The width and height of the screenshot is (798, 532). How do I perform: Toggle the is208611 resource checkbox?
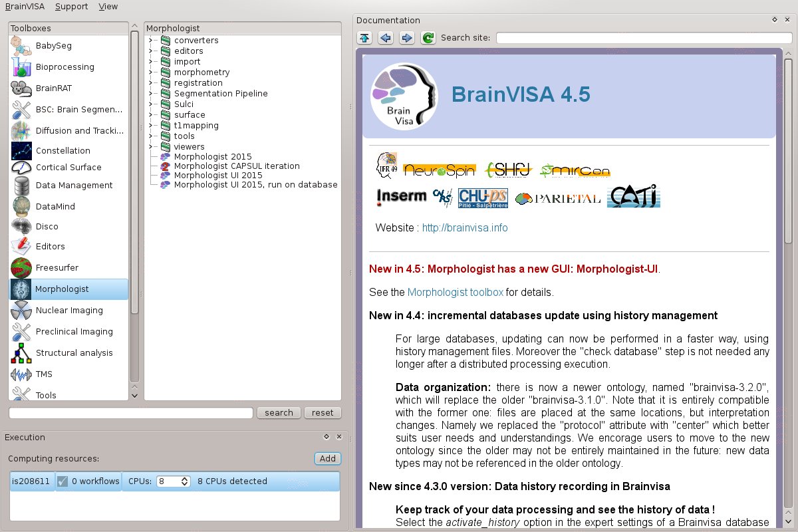pyautogui.click(x=63, y=481)
